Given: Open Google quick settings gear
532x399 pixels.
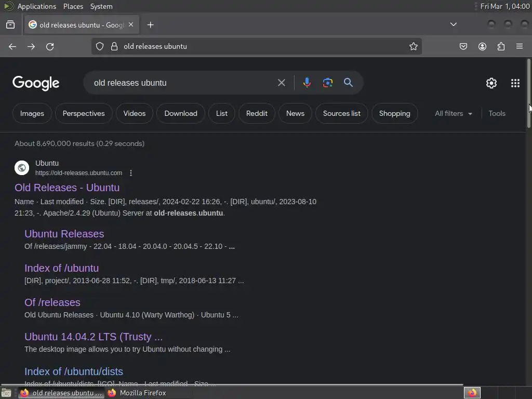Looking at the screenshot, I should [491, 83].
